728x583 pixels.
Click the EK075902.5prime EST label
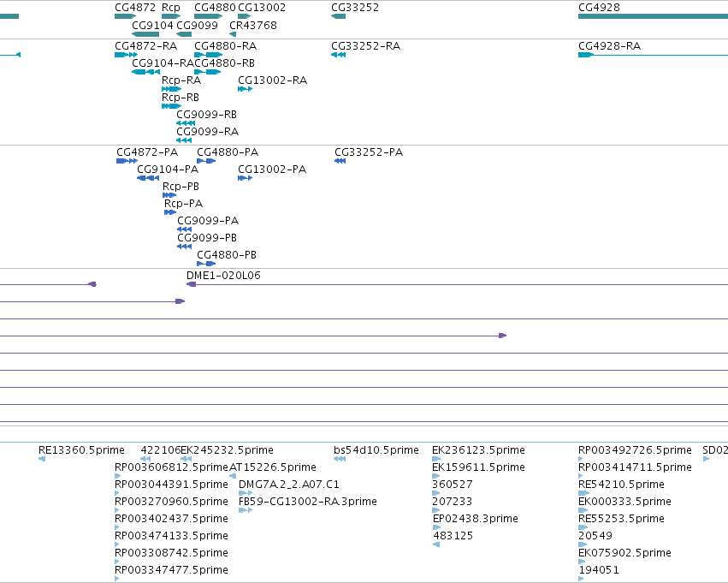pos(625,553)
